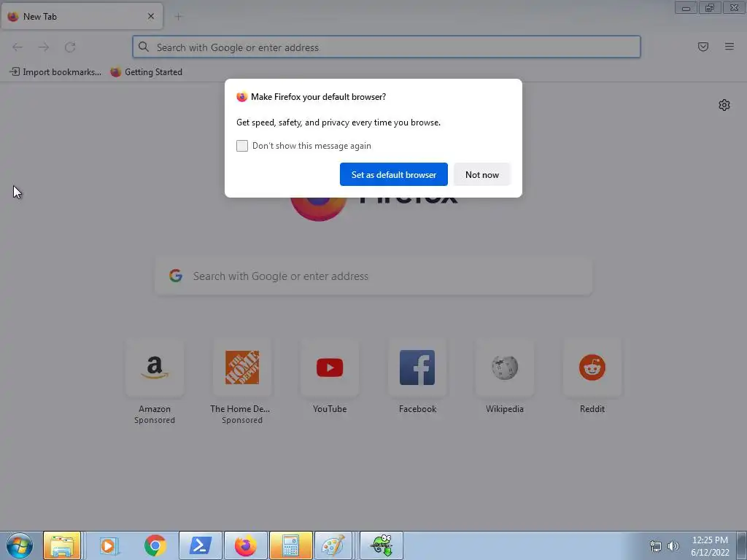The image size is (747, 560).
Task: Click the forward navigation arrow
Action: pos(44,47)
